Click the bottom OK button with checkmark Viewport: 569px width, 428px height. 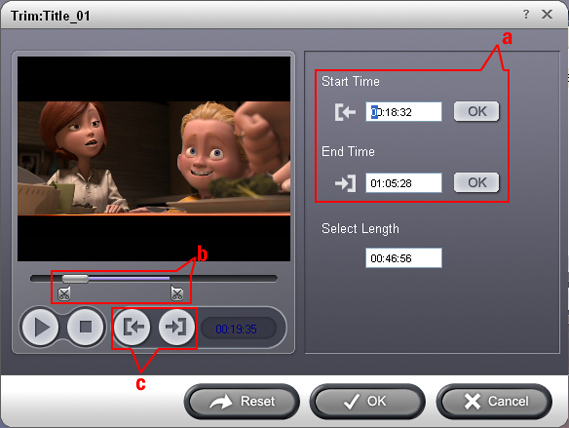[367, 401]
